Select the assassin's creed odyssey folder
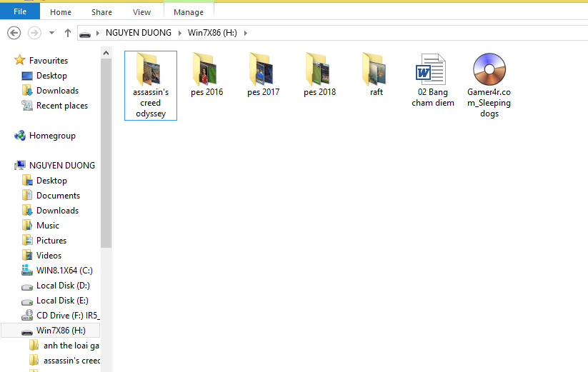Viewport: 588px width, 372px height. pyautogui.click(x=151, y=86)
